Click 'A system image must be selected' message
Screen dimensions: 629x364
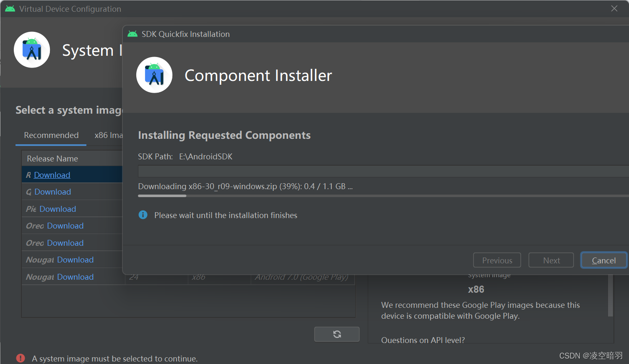(114, 359)
